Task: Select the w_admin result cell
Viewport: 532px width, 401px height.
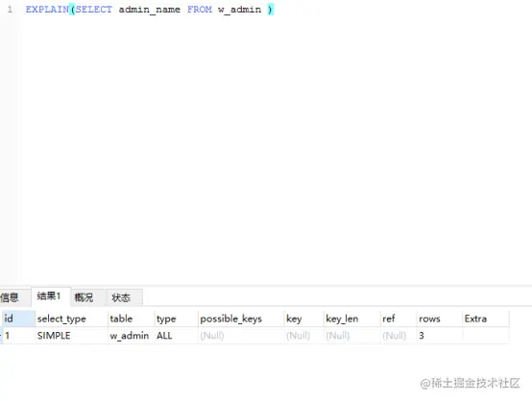Action: tap(132, 336)
